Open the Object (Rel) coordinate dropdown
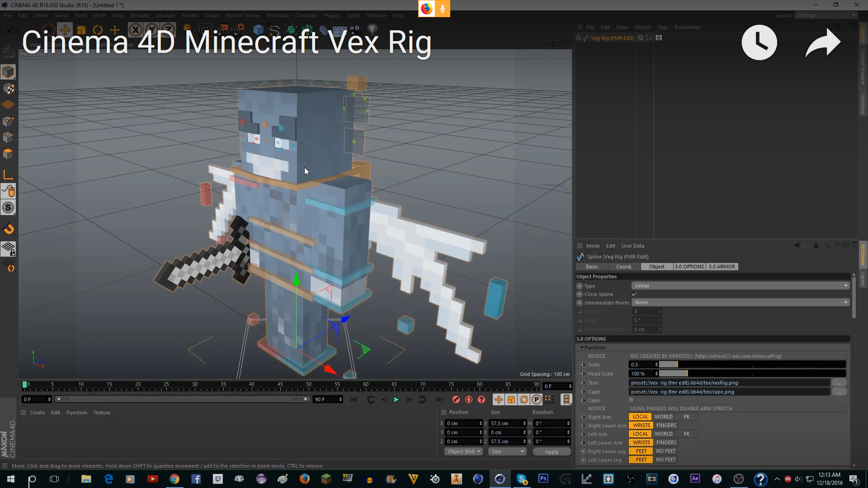 [464, 451]
